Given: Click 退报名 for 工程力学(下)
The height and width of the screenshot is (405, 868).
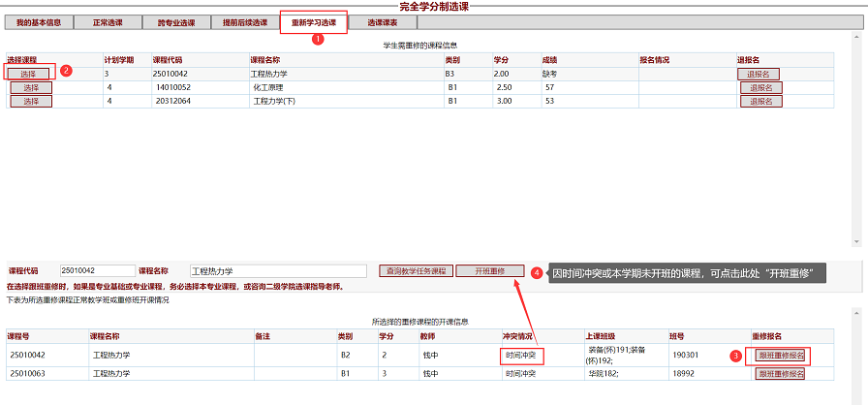Looking at the screenshot, I should coord(760,101).
